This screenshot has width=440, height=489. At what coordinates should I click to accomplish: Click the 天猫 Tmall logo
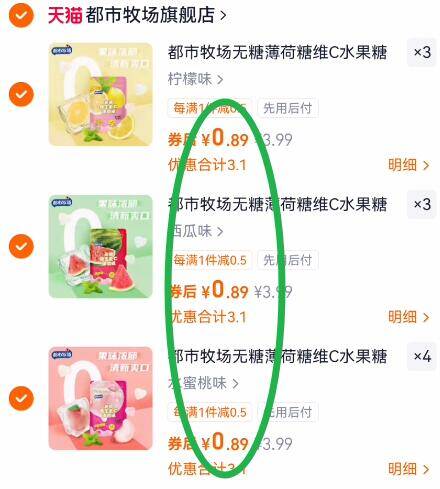pos(65,15)
